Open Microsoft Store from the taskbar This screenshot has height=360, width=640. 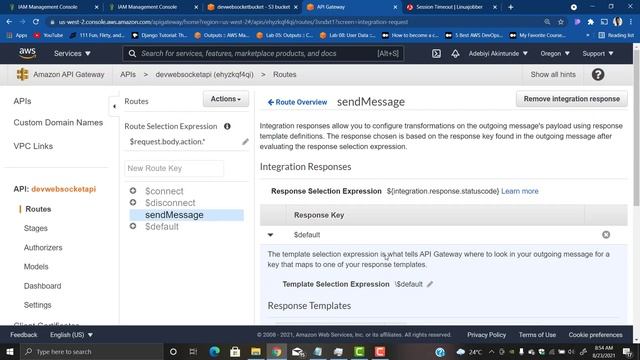click(235, 351)
